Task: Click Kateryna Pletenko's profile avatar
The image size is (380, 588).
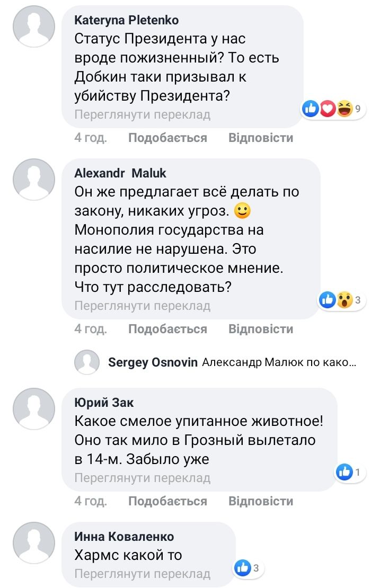Action: pos(34,26)
